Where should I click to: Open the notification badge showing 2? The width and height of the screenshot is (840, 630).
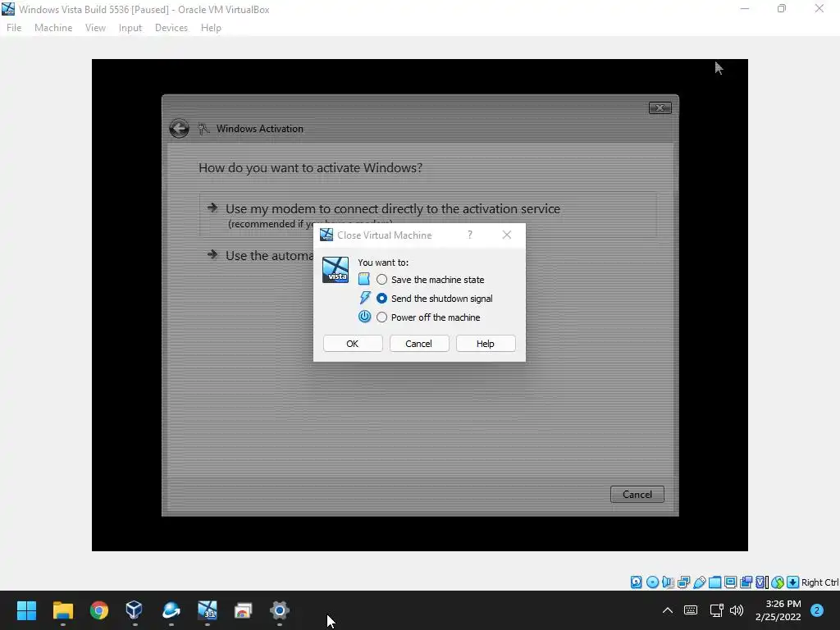pos(817,610)
